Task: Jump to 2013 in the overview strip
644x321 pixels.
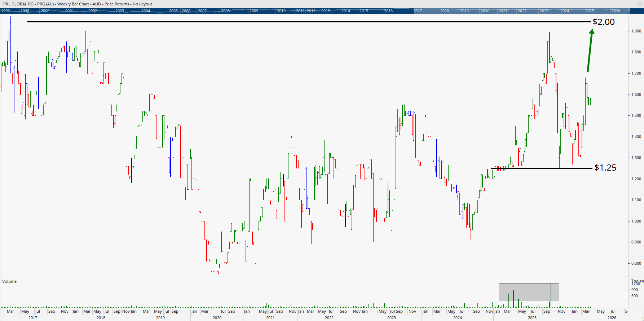Action: pos(326,11)
